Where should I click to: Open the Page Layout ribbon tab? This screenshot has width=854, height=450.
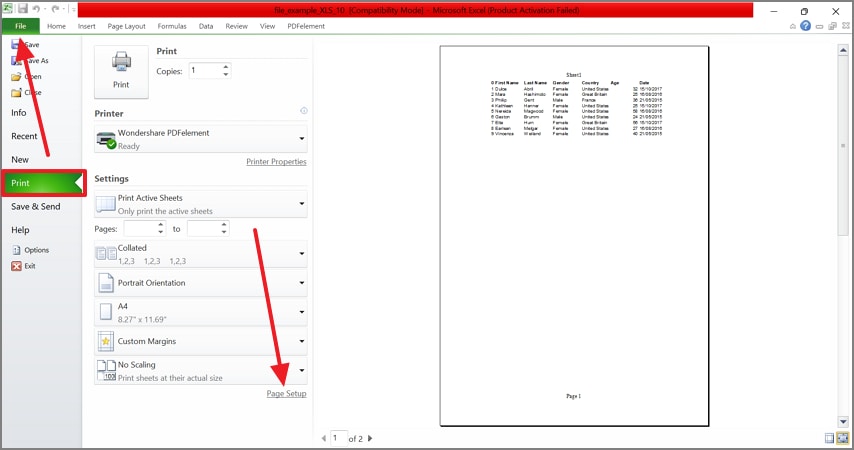click(126, 26)
